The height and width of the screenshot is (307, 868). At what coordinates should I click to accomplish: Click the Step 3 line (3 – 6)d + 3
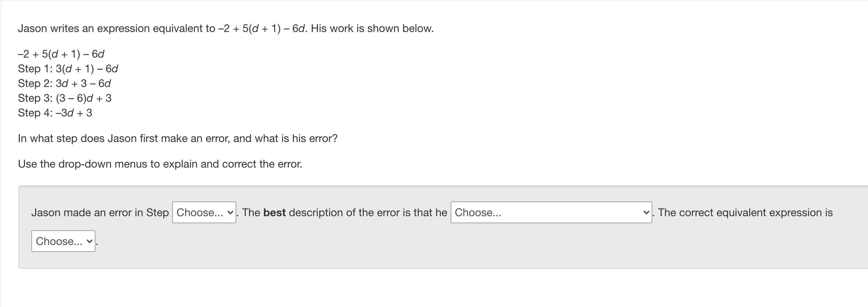click(65, 98)
